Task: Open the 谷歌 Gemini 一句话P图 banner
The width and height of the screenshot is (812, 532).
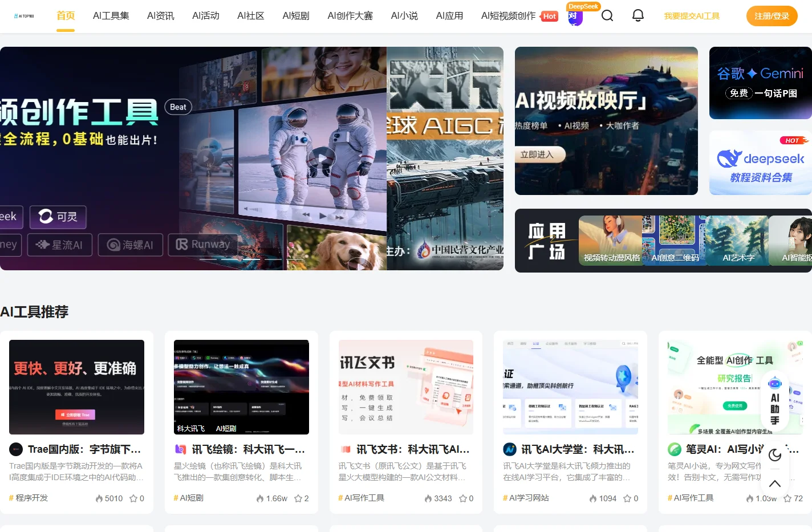Action: pos(761,83)
